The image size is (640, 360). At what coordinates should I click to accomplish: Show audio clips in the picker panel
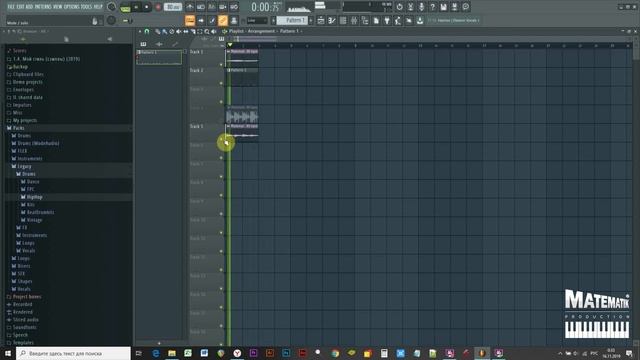coord(159,44)
